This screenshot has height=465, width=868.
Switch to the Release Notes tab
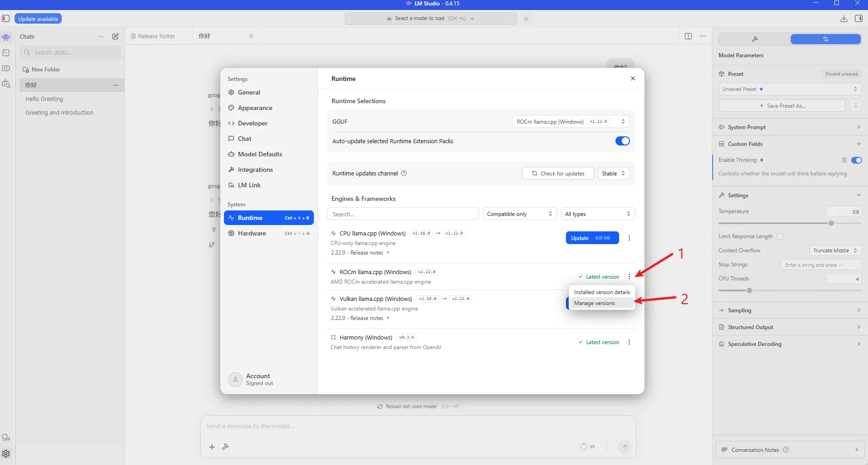(156, 36)
